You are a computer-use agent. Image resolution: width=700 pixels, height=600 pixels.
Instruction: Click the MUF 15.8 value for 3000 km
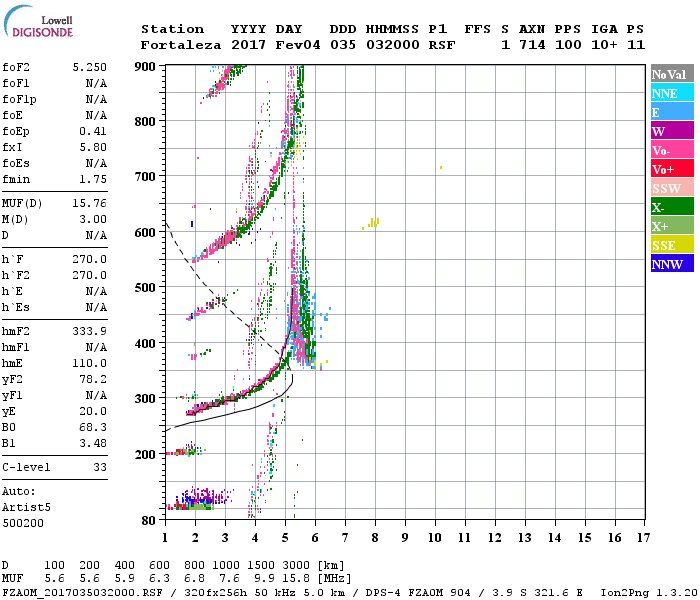(x=296, y=579)
